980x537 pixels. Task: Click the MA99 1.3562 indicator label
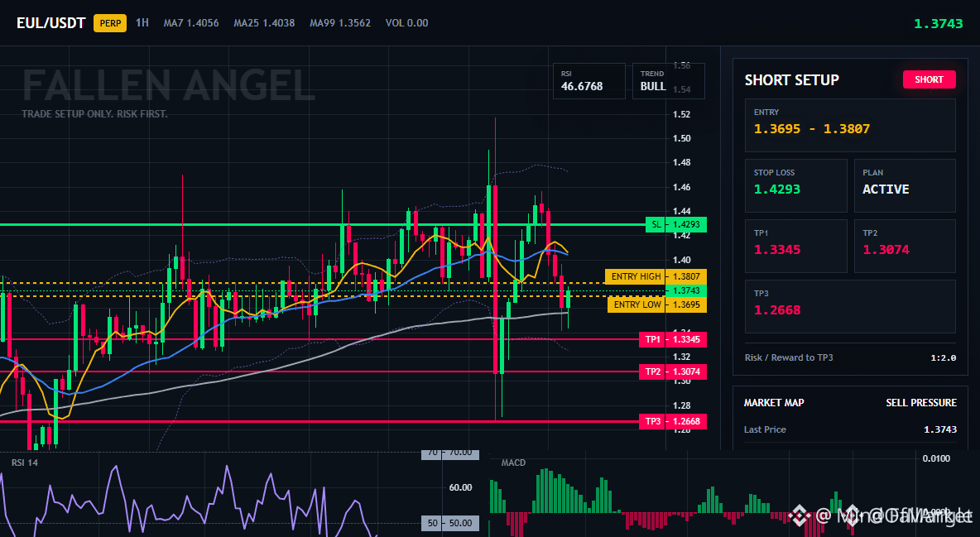[340, 23]
